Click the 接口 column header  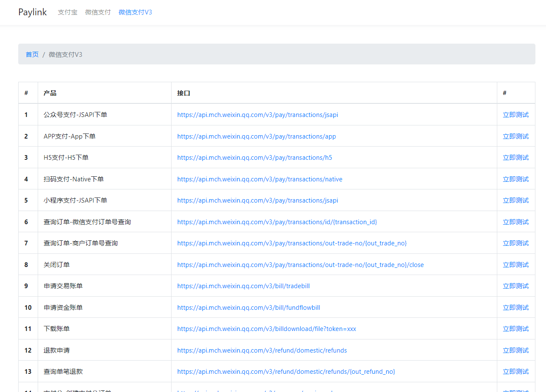pos(334,93)
